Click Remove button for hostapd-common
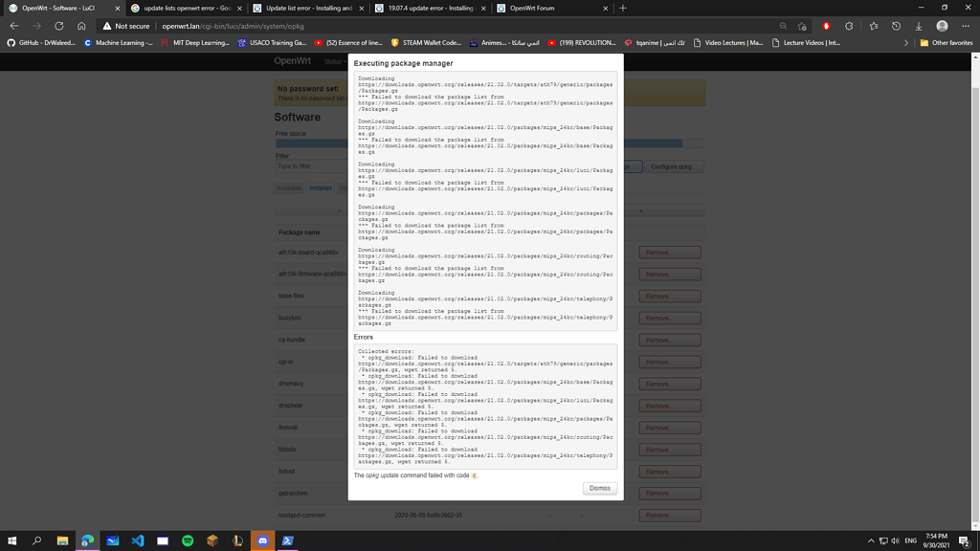 pyautogui.click(x=669, y=516)
